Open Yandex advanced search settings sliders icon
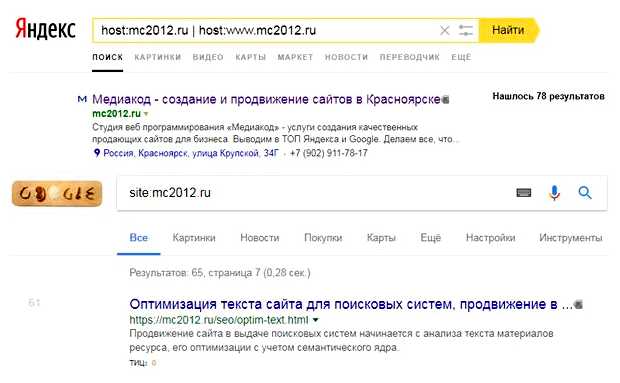The width and height of the screenshot is (620, 383). tap(465, 30)
